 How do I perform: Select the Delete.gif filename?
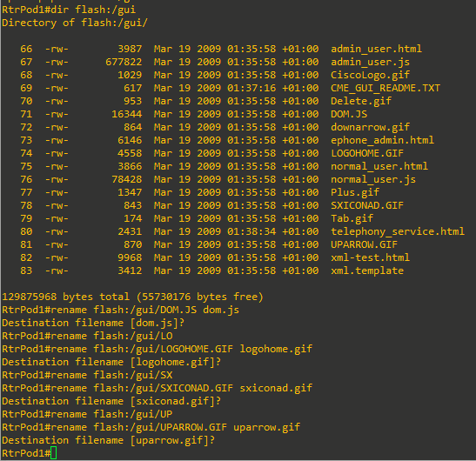pyautogui.click(x=361, y=102)
